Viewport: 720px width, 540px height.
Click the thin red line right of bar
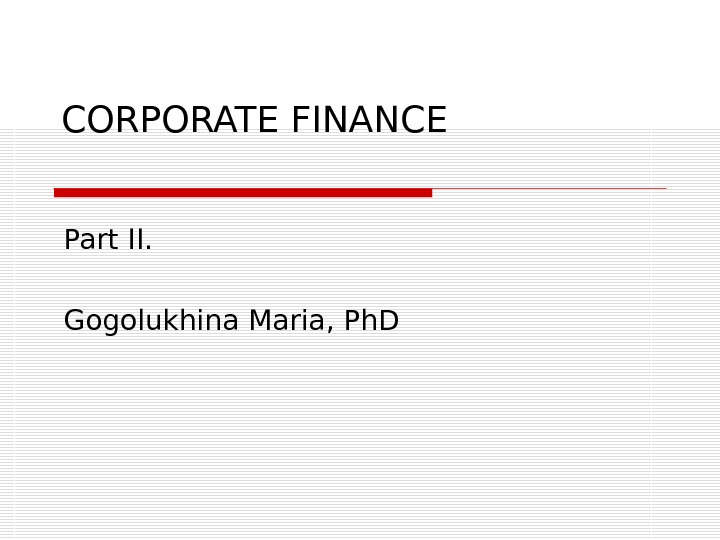pyautogui.click(x=548, y=188)
